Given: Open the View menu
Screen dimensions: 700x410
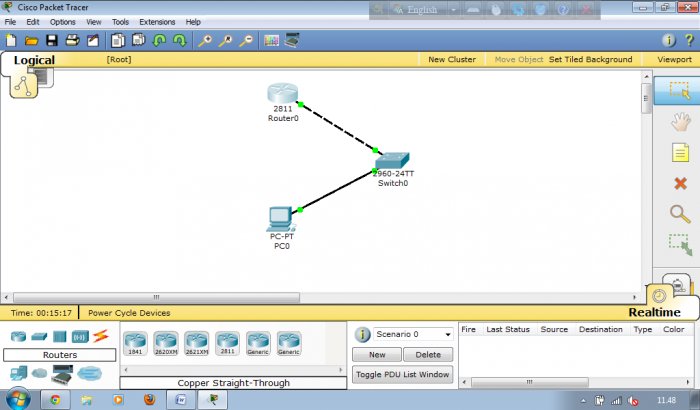Looking at the screenshot, I should pos(94,22).
